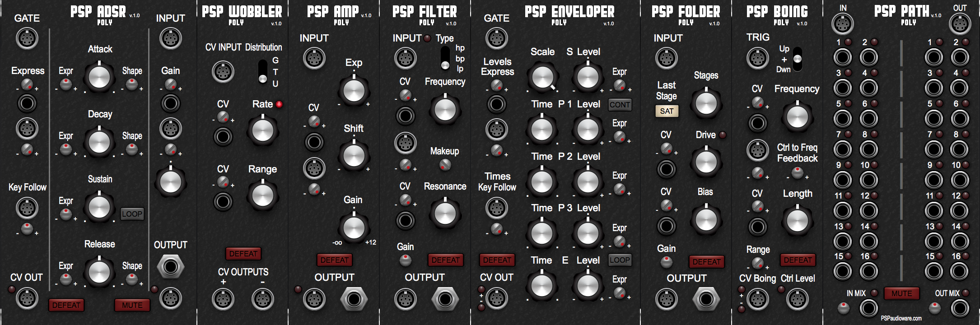980x325 pixels.
Task: Click Wobbler CV INPUT poly jack
Action: click(x=223, y=72)
